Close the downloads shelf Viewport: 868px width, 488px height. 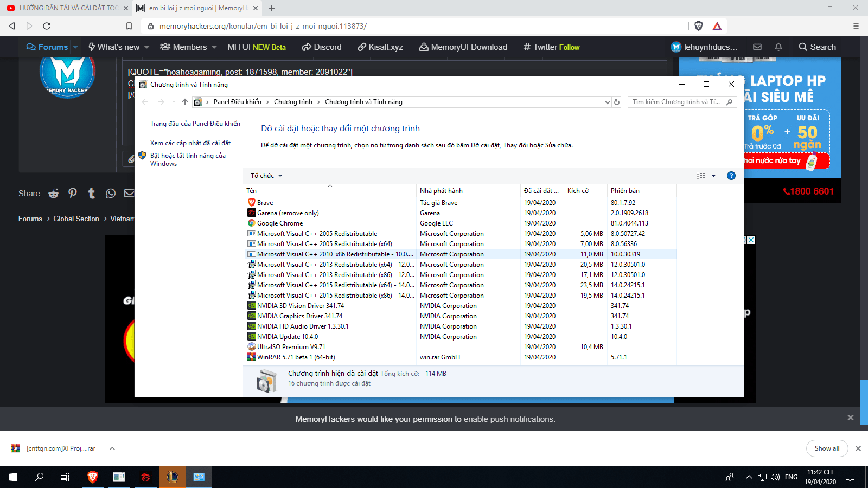858,448
